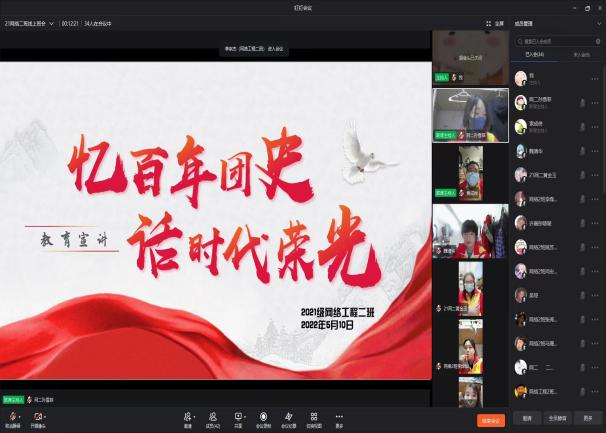Open members icon in the bottom toolbar

(214, 416)
